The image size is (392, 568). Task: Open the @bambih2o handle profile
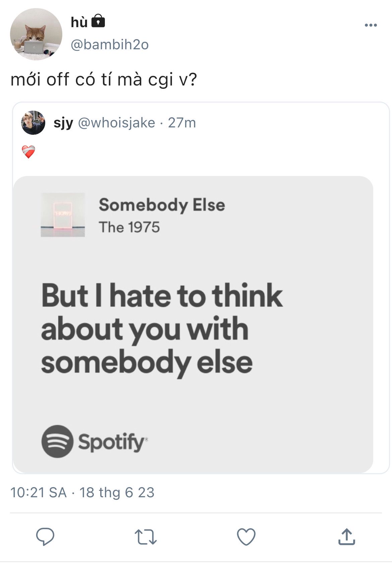coord(110,45)
